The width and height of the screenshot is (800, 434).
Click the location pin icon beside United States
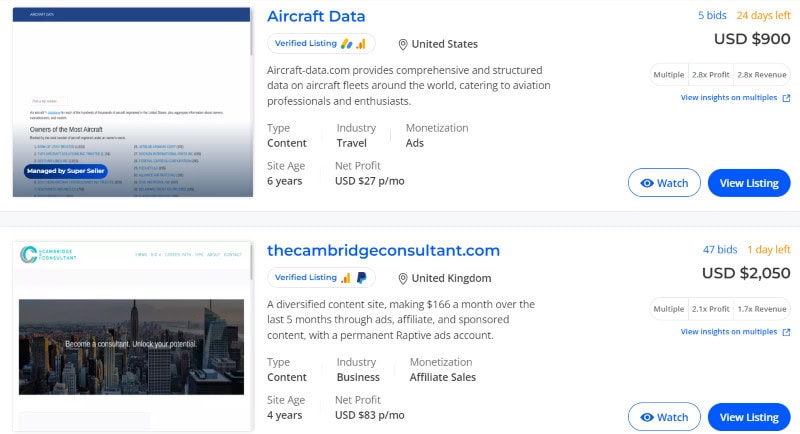[x=403, y=44]
